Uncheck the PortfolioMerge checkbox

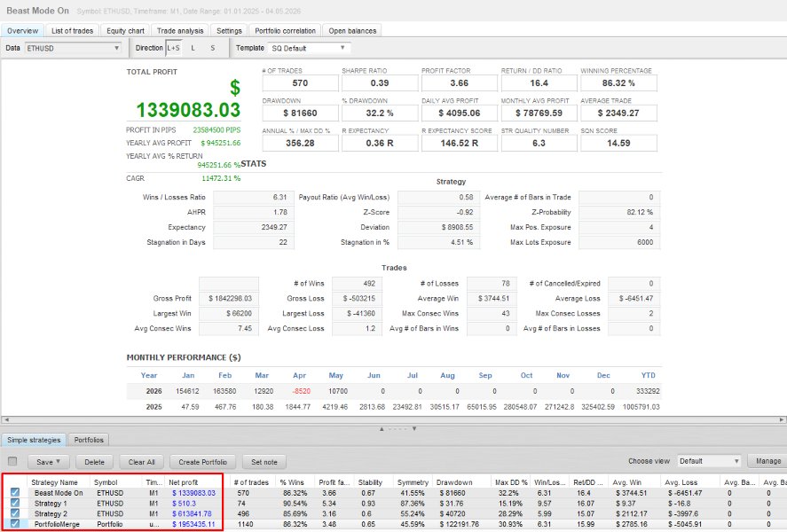pos(15,523)
